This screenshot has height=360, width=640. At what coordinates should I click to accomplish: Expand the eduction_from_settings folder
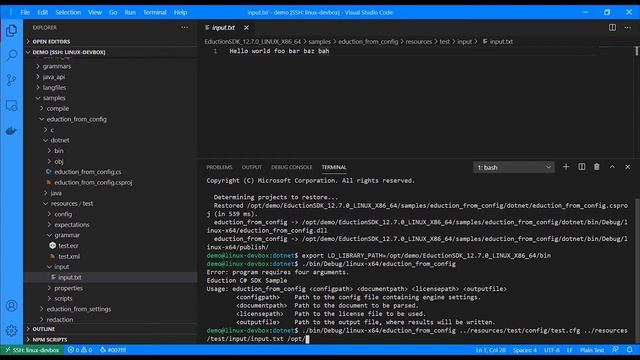pos(78,309)
